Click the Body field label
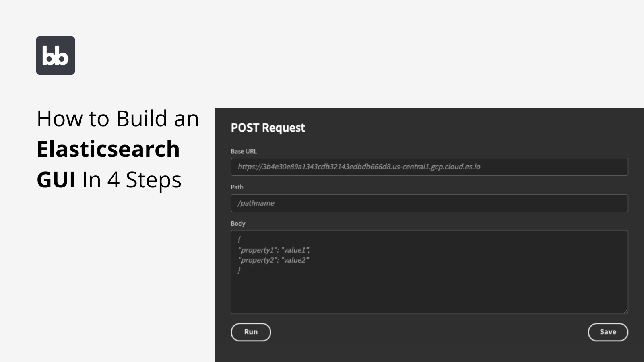Image resolution: width=644 pixels, height=362 pixels. (x=237, y=223)
